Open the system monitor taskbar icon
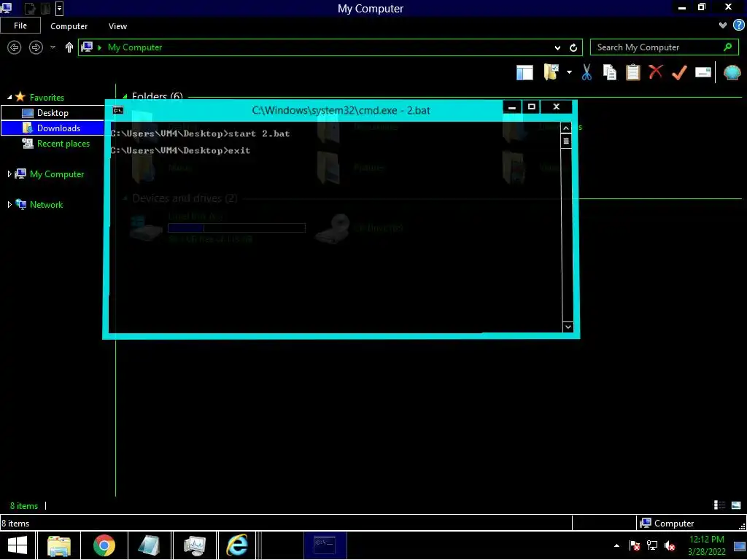This screenshot has width=747, height=560. 194,545
